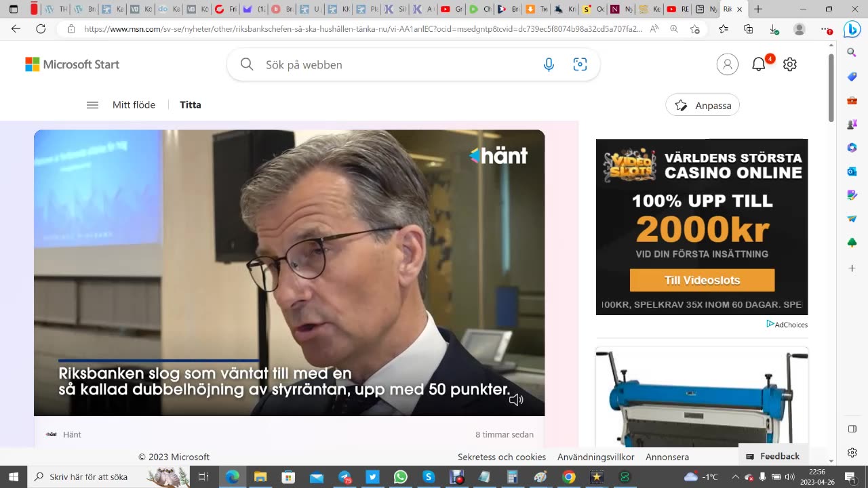Click Till Videoslots ad button

click(x=702, y=280)
